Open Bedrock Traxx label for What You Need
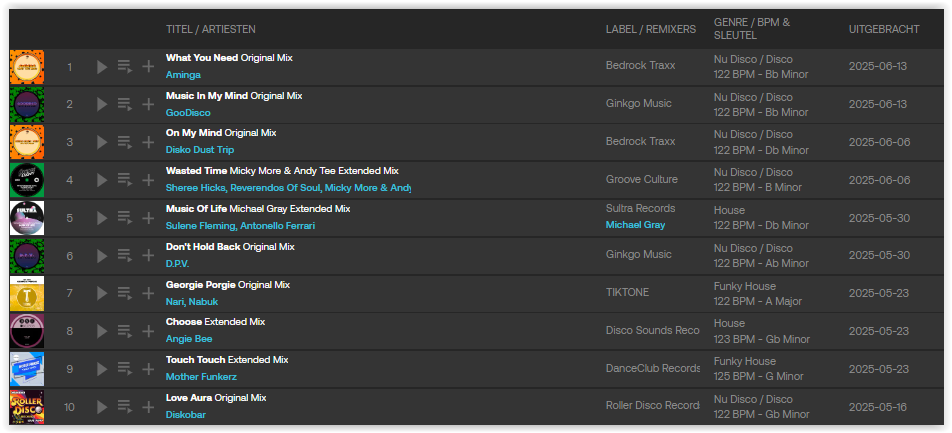952x433 pixels. pyautogui.click(x=640, y=66)
